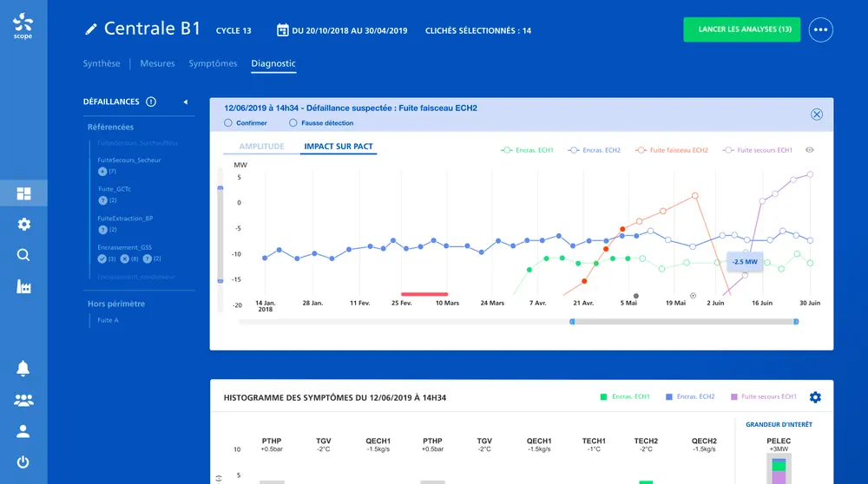The image size is (868, 484).
Task: Open the users group icon in sidebar
Action: click(23, 400)
